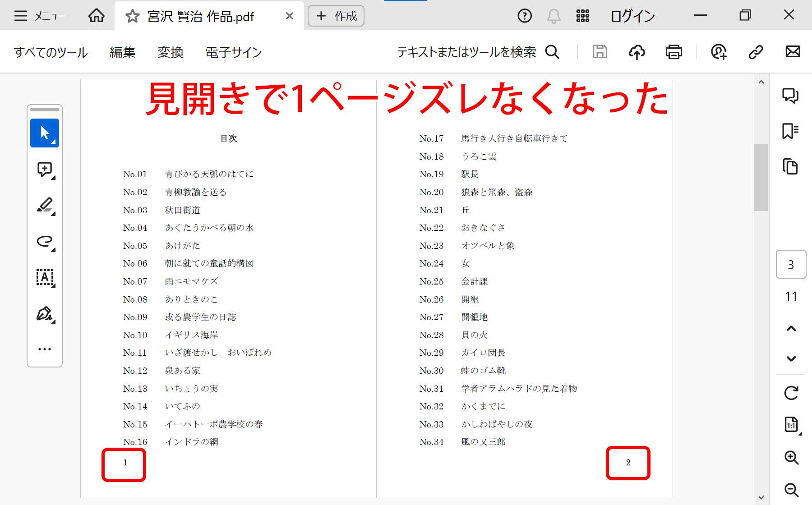Expand sign tool options corner arrow

point(53,321)
